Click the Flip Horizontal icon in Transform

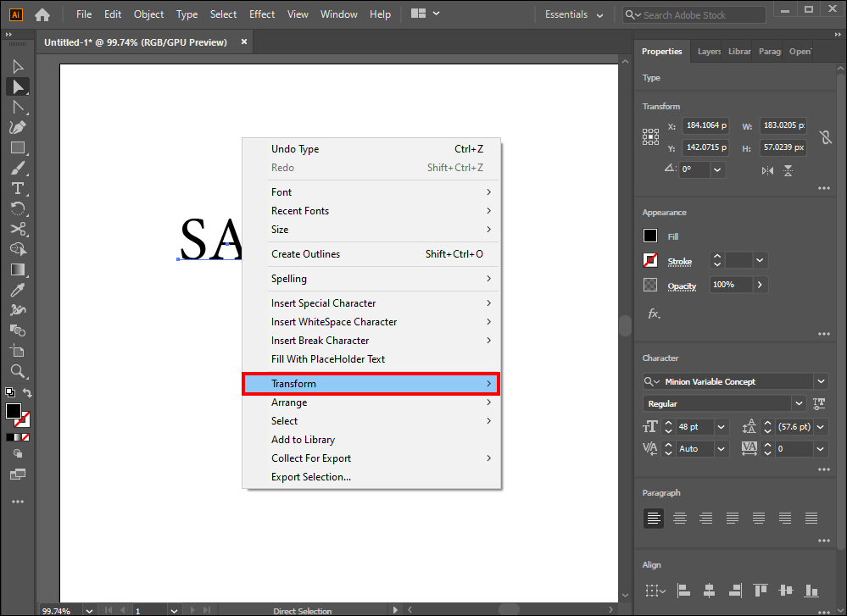(x=767, y=170)
